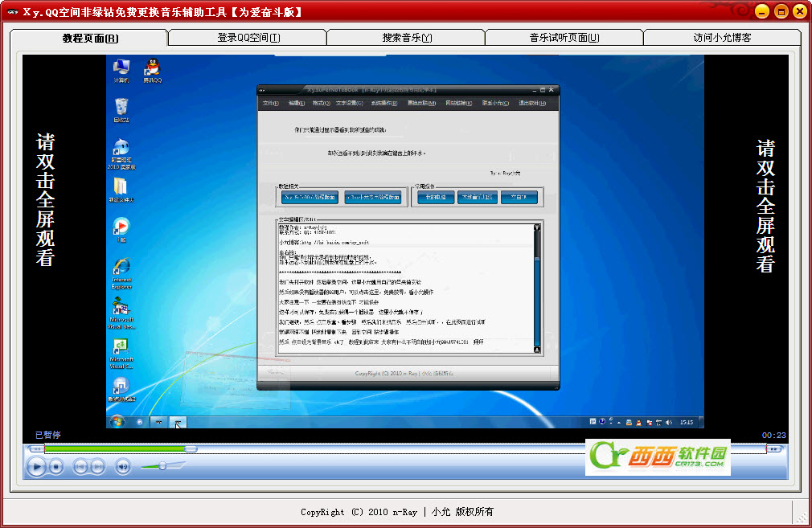The image size is (812, 528).
Task: Click the fast-forward button beside seek bar
Action: (773, 448)
